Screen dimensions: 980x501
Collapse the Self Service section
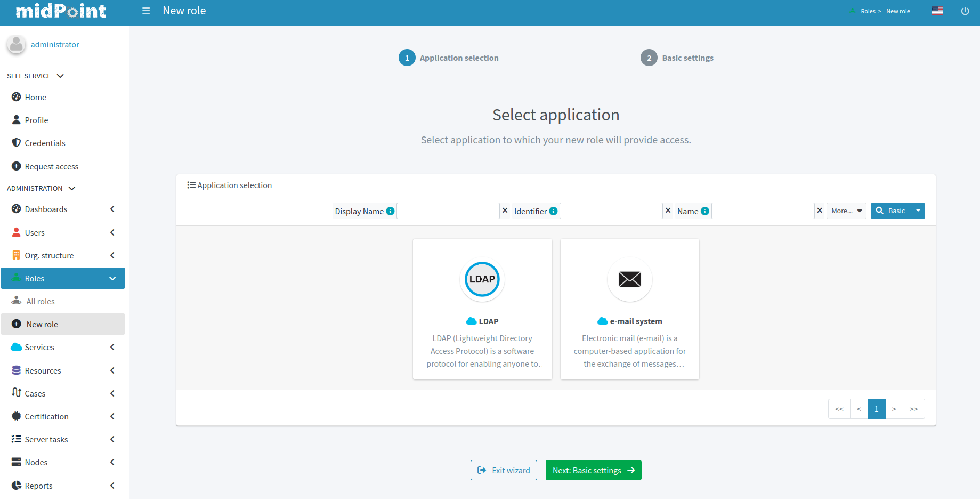pos(61,76)
